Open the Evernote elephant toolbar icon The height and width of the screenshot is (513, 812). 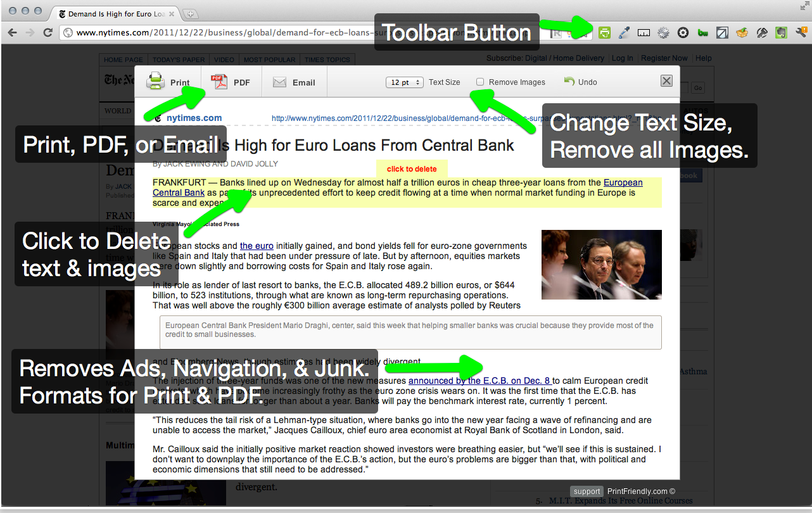(x=780, y=32)
